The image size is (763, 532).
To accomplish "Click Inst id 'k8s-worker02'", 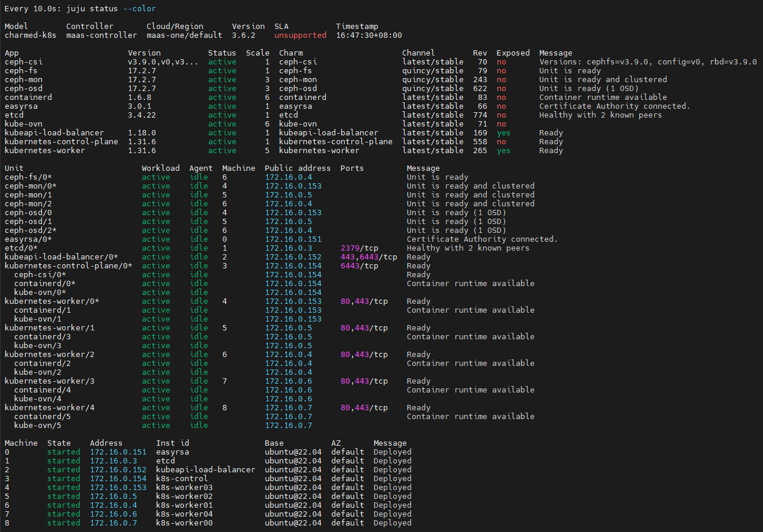I will click(185, 497).
